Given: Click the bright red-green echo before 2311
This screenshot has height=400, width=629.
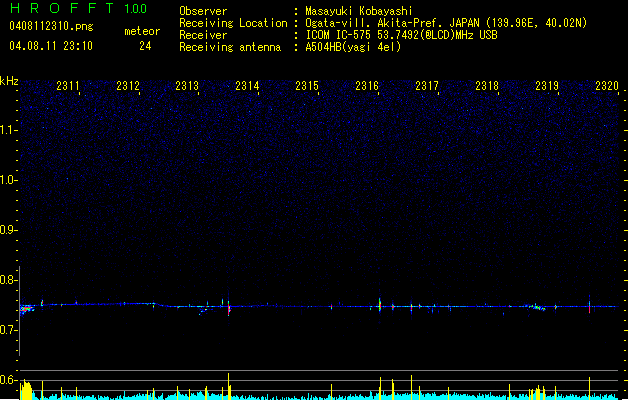Looking at the screenshot, I should point(26,309).
